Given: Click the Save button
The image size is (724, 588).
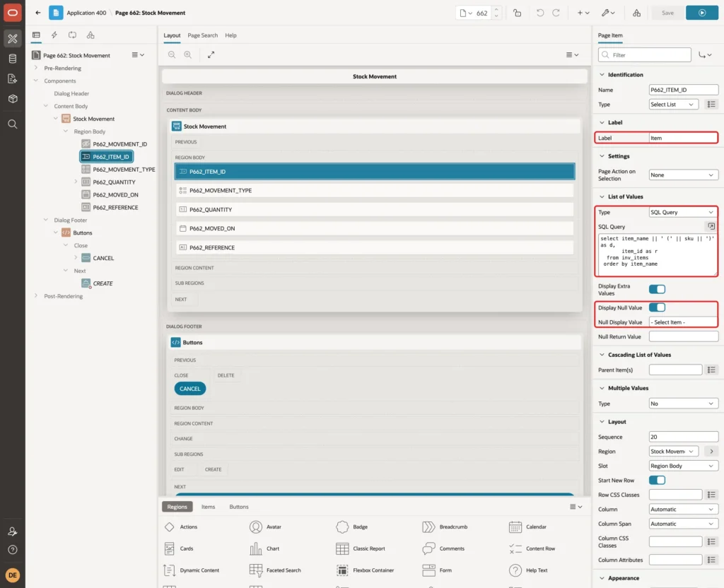Looking at the screenshot, I should click(667, 13).
